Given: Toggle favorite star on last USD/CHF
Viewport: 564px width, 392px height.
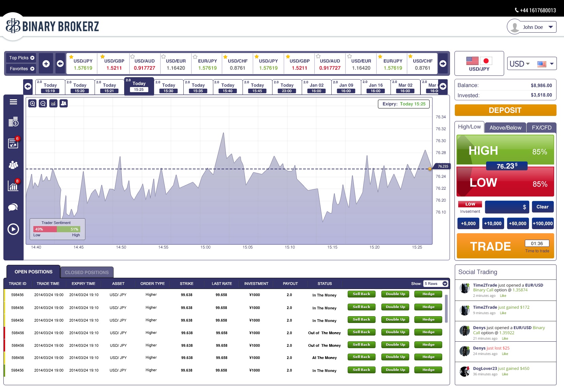Looking at the screenshot, I should tap(411, 56).
